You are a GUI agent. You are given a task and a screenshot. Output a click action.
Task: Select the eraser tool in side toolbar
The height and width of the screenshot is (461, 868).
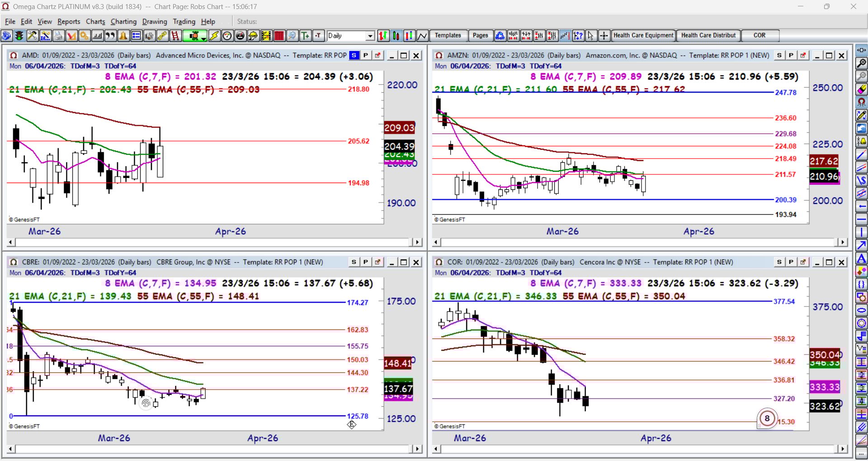(861, 89)
